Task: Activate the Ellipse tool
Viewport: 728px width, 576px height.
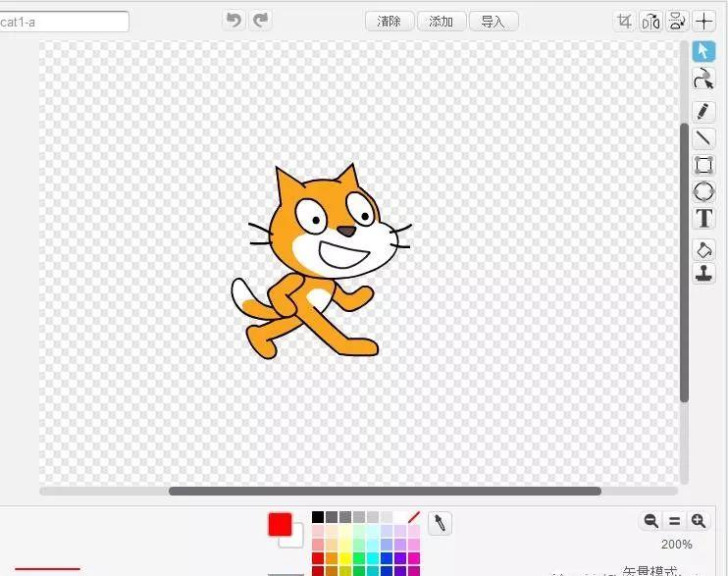Action: [x=703, y=191]
